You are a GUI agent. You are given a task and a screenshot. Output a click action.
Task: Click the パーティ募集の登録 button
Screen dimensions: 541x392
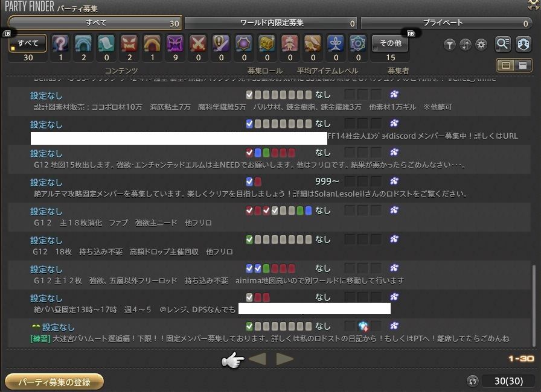click(54, 382)
